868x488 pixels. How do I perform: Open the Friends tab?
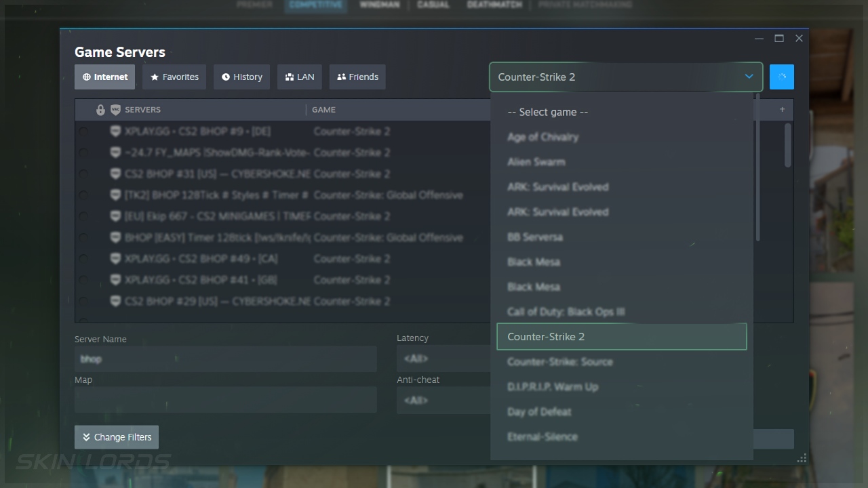pyautogui.click(x=357, y=77)
